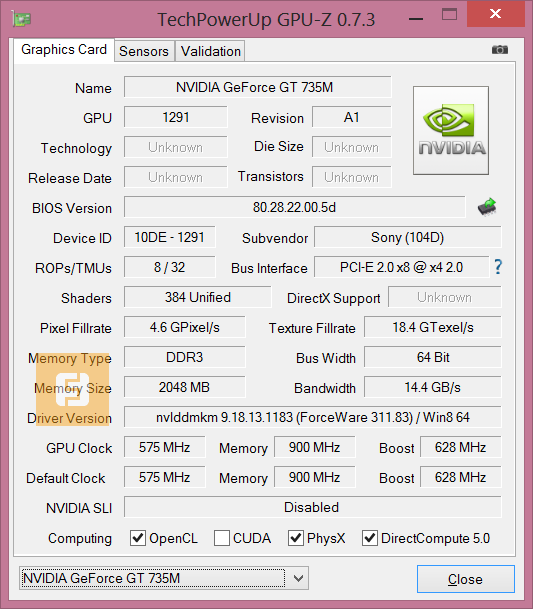The image size is (533, 609).
Task: Click the Driver Version field nvlddmkm 9.18.13.1183
Action: pyautogui.click(x=313, y=417)
